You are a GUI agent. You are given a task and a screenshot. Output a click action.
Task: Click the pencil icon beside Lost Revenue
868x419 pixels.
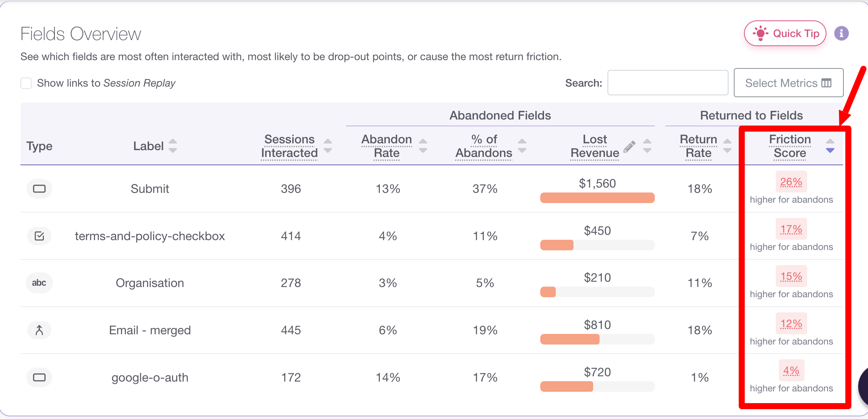(x=629, y=147)
